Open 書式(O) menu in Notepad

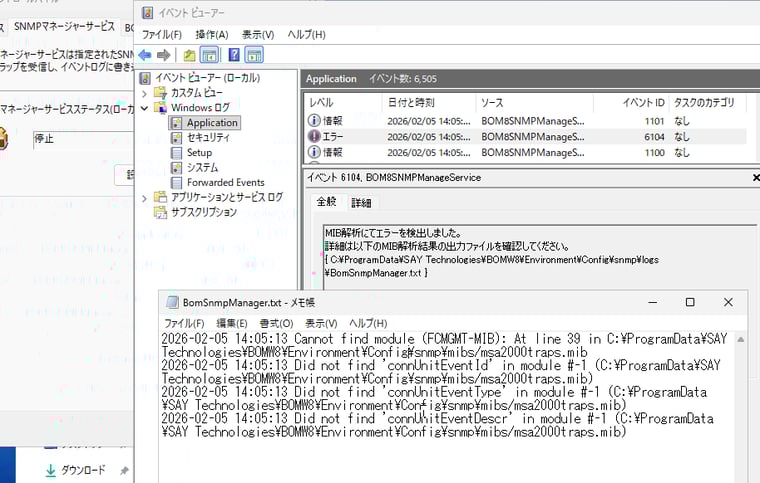[276, 324]
